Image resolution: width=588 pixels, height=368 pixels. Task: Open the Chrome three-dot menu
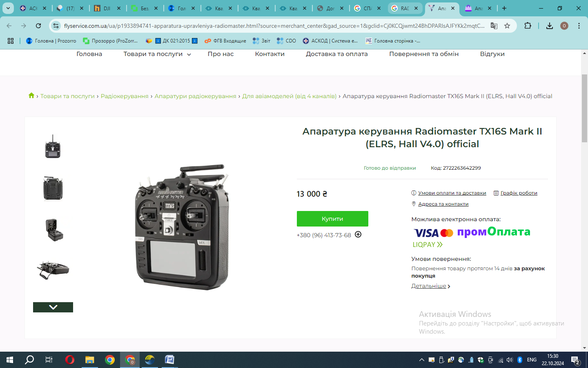pos(579,26)
